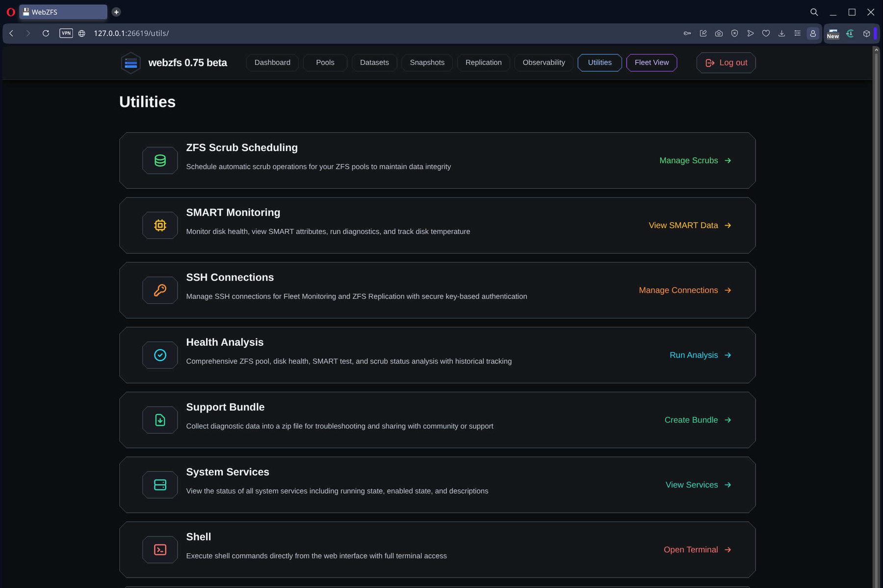The width and height of the screenshot is (883, 588).
Task: Select the Utilities tab
Action: click(599, 62)
